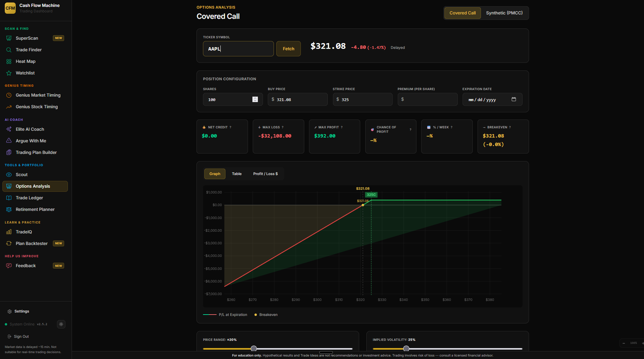Click the Trade Finder magnifier icon
The width and height of the screenshot is (644, 359).
(9, 50)
